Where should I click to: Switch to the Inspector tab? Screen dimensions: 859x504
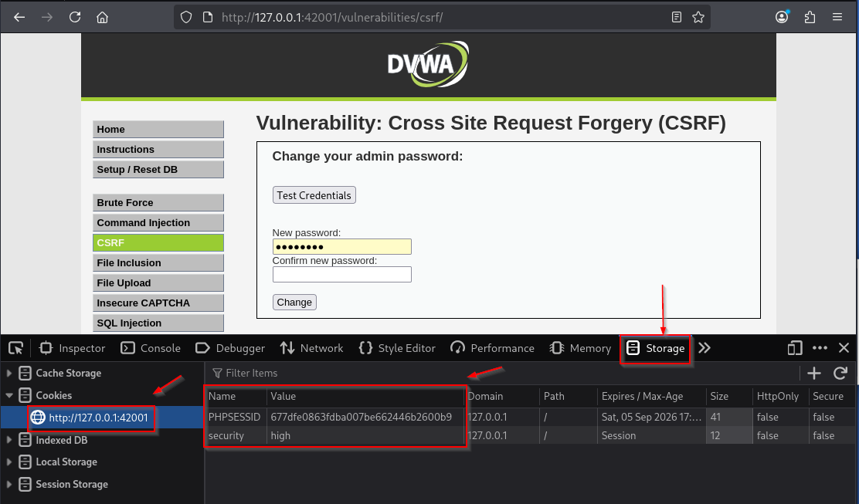72,348
